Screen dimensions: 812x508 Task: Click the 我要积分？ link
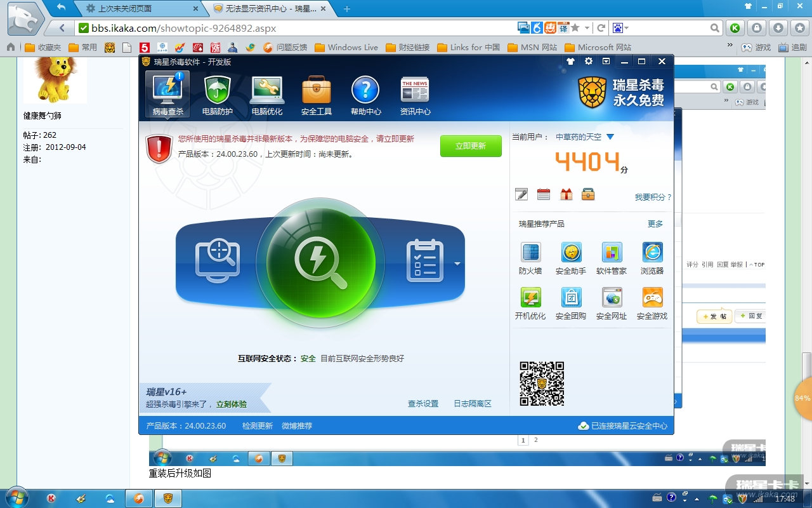[653, 197]
